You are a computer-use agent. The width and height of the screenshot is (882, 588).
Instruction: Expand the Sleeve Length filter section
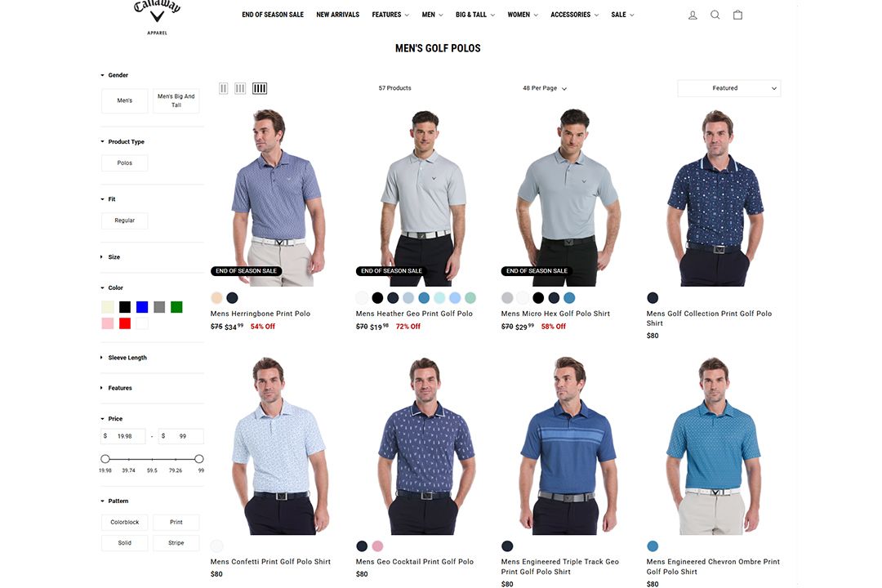coord(127,357)
